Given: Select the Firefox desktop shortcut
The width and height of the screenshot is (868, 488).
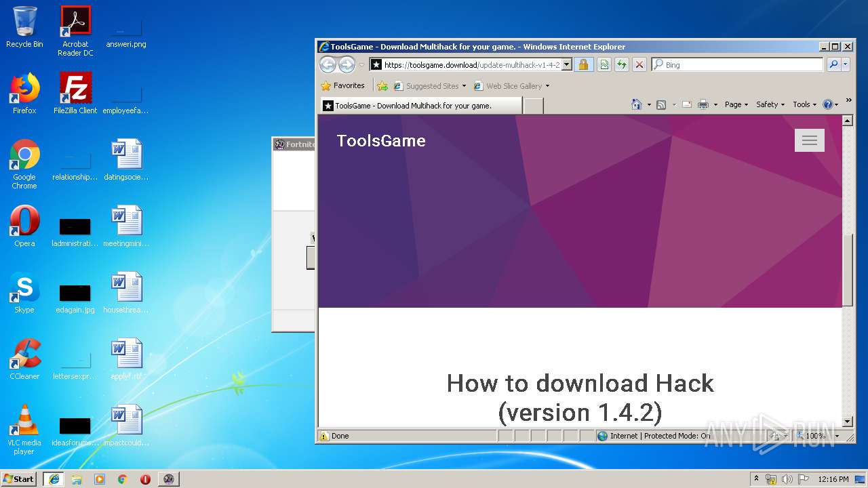Looking at the screenshot, I should coord(24,94).
